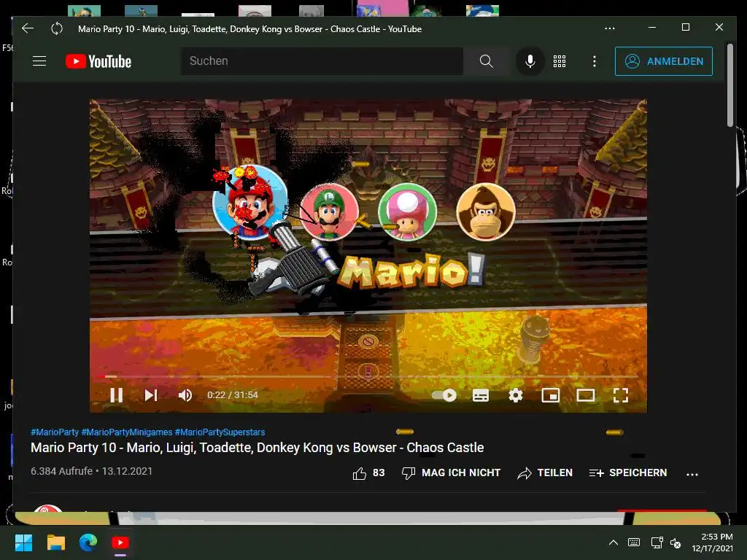Open the player settings gear

516,395
